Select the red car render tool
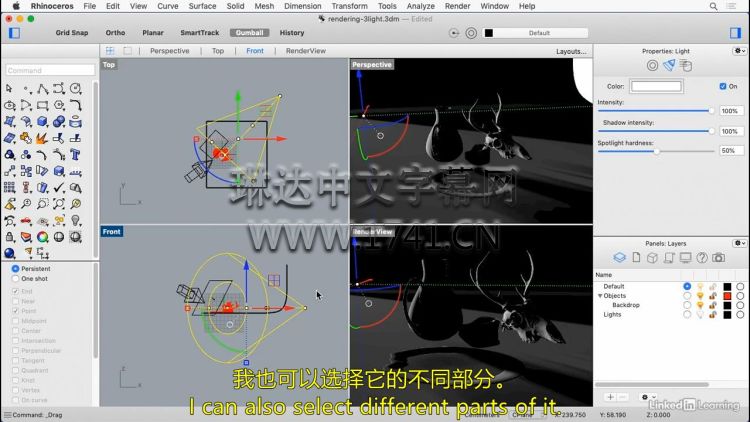750x422 pixels. coord(26,221)
